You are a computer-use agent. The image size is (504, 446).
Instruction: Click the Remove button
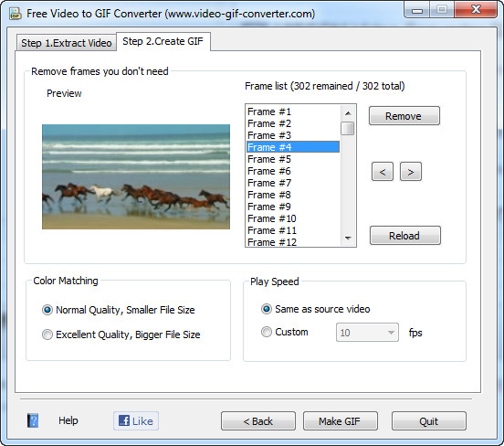click(404, 116)
